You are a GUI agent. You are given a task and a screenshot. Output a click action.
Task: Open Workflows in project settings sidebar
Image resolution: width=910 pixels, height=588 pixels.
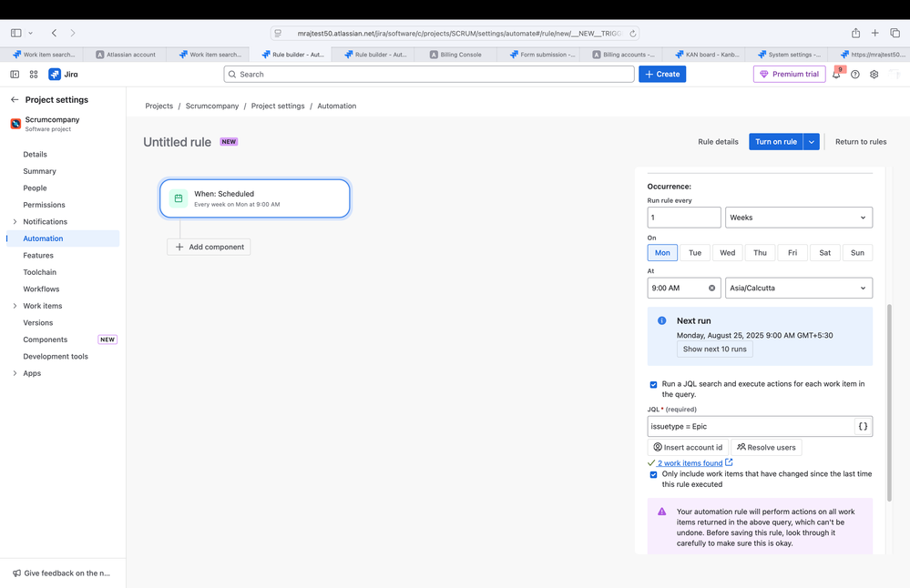click(41, 289)
